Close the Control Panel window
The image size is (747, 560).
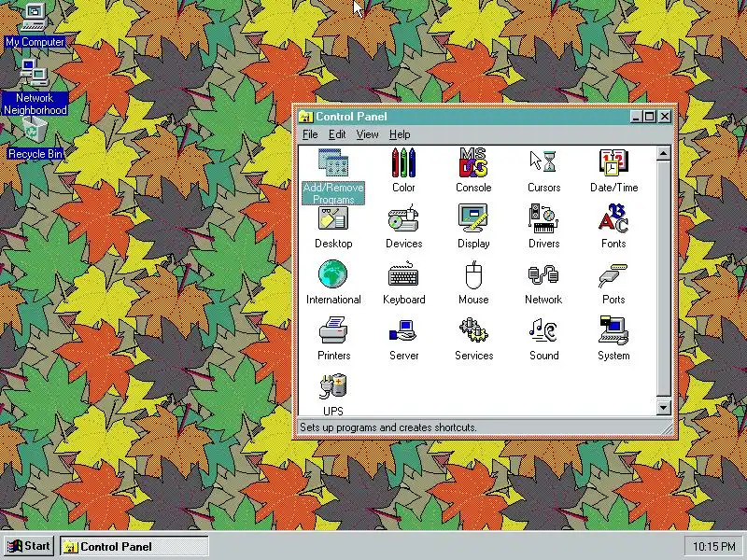(x=665, y=117)
